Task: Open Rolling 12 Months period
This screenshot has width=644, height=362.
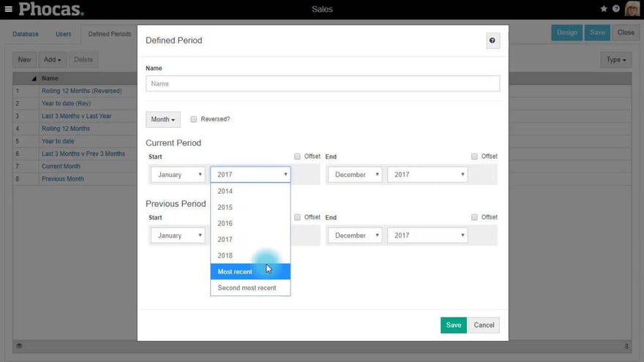Action: 66,129
